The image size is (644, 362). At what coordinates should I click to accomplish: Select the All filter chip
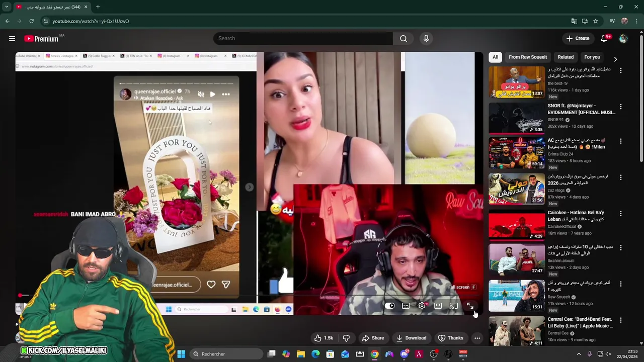click(x=495, y=57)
